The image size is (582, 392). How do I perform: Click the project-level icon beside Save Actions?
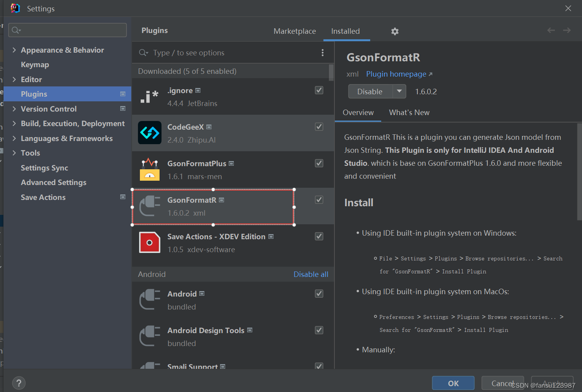click(123, 197)
